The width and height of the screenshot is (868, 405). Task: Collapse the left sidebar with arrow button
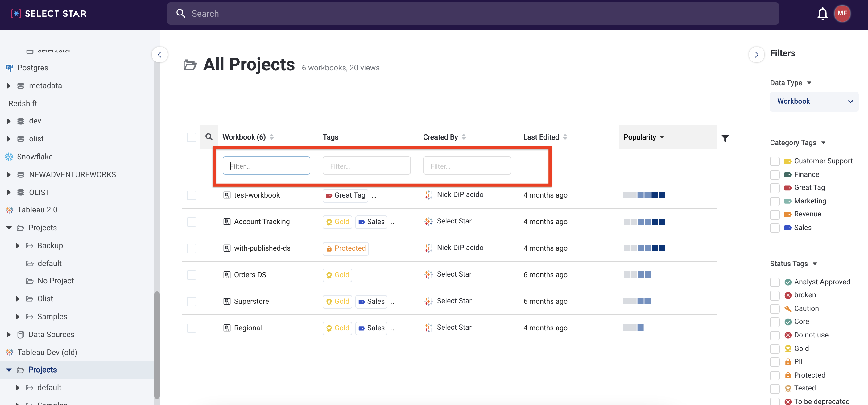click(x=159, y=55)
